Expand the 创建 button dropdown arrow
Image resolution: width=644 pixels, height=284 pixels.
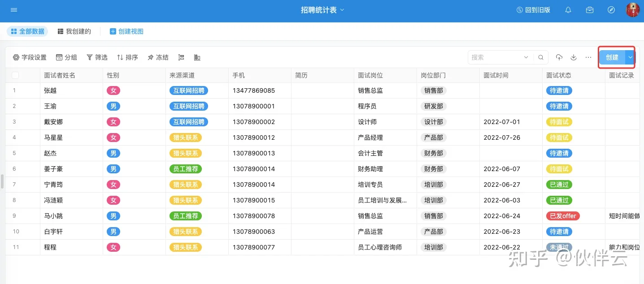(630, 57)
